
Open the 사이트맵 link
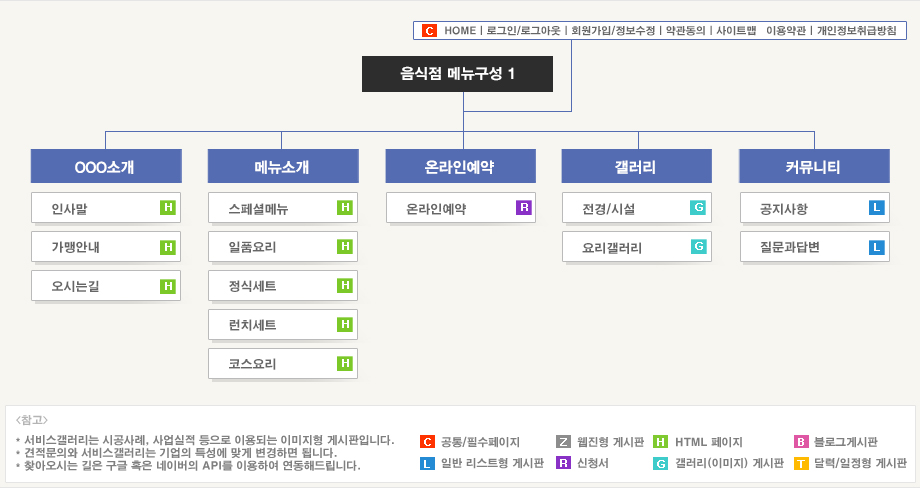click(x=736, y=31)
